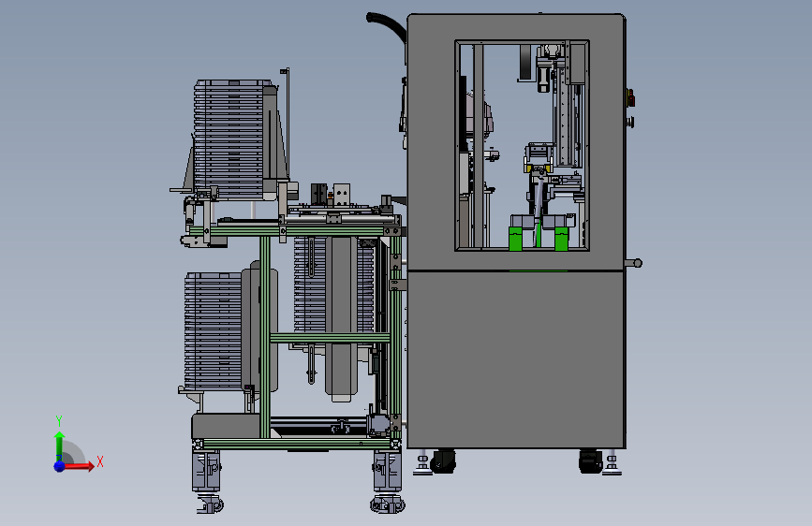This screenshot has height=526, width=812.
Task: Click the red X axis arrow of the triad
Action: coord(78,465)
